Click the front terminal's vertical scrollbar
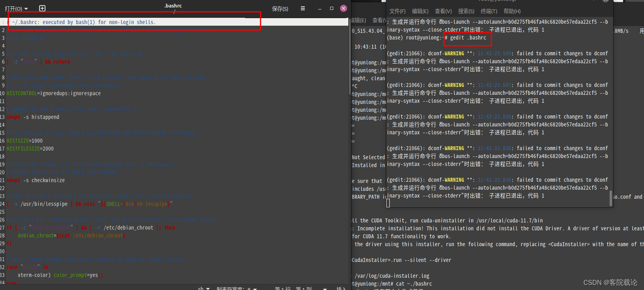This screenshot has height=290, width=644. (611, 198)
